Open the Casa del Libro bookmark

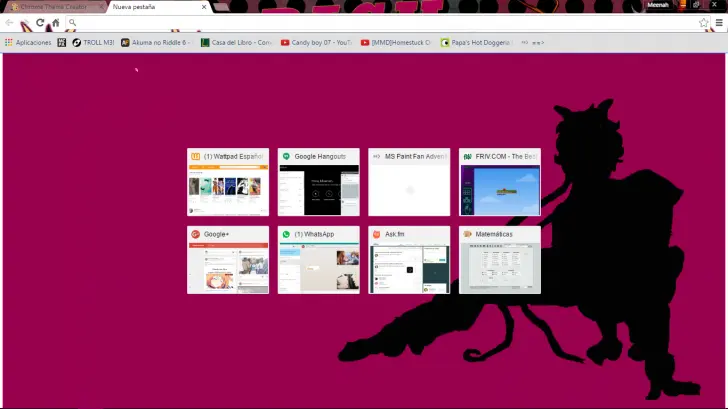236,42
